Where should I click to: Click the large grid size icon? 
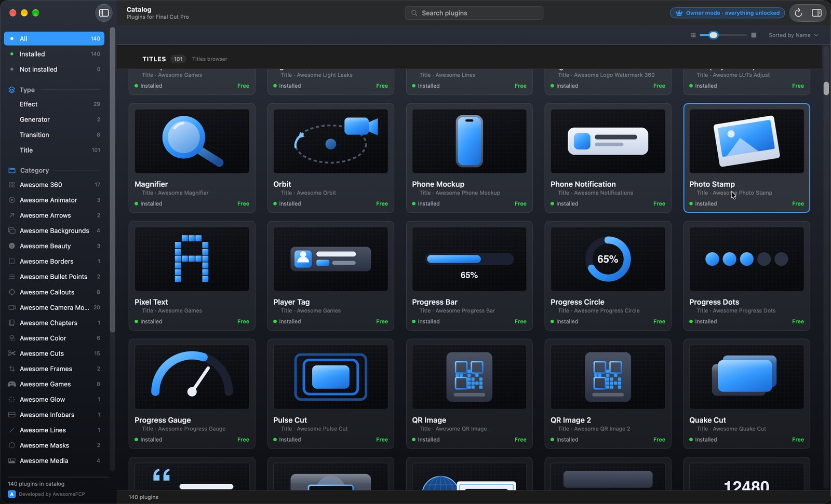click(754, 35)
